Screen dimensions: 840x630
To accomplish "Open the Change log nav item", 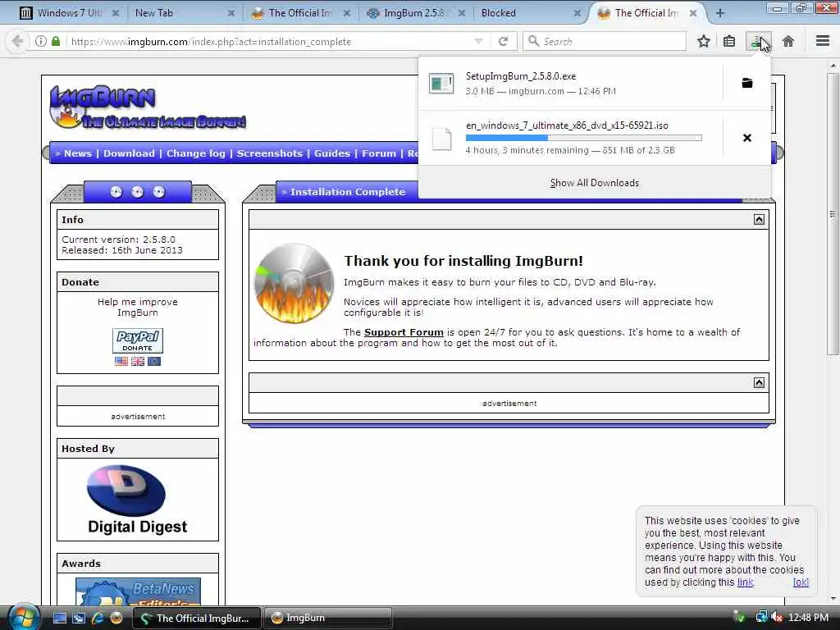I will (x=195, y=153).
